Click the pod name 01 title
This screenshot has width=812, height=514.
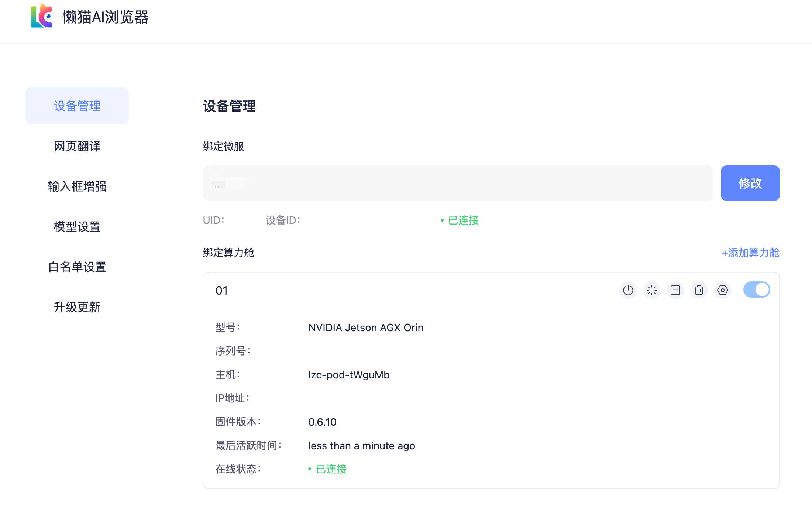coord(221,291)
